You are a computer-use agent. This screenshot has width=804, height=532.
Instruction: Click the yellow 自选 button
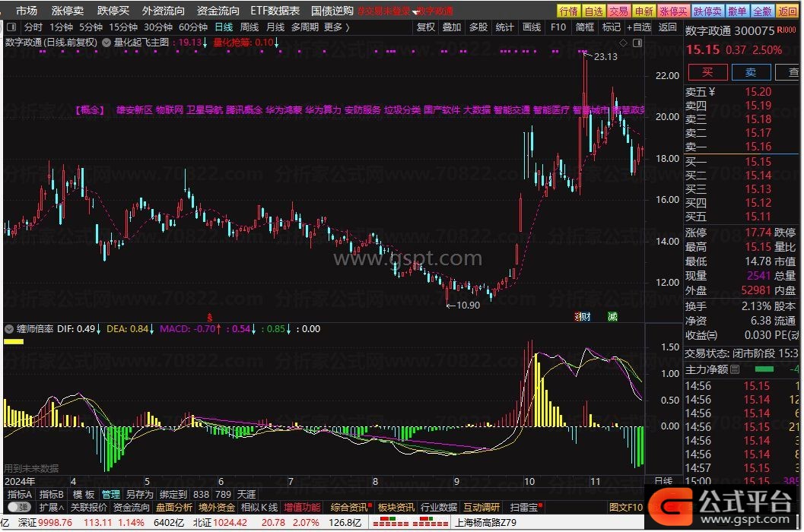coord(594,11)
